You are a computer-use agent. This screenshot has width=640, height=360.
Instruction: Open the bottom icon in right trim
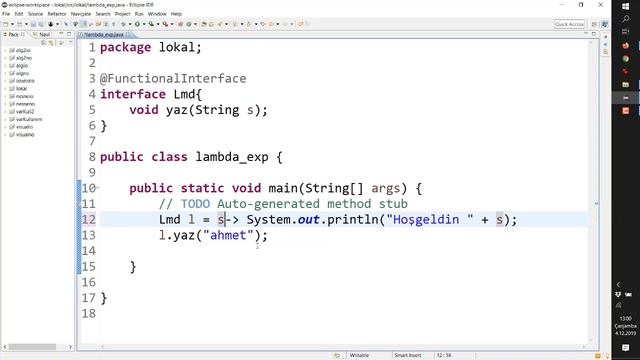(x=605, y=52)
